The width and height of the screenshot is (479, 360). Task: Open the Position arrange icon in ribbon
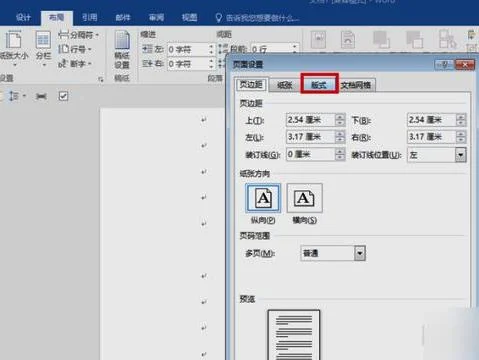coord(318,40)
